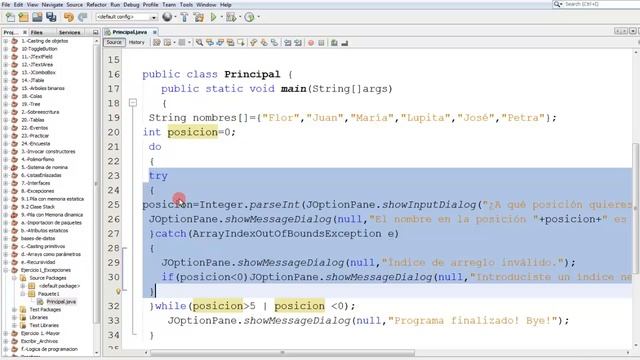Image resolution: width=640 pixels, height=360 pixels.
Task: Select Principal.java in the Projects tree
Action: pos(61,302)
